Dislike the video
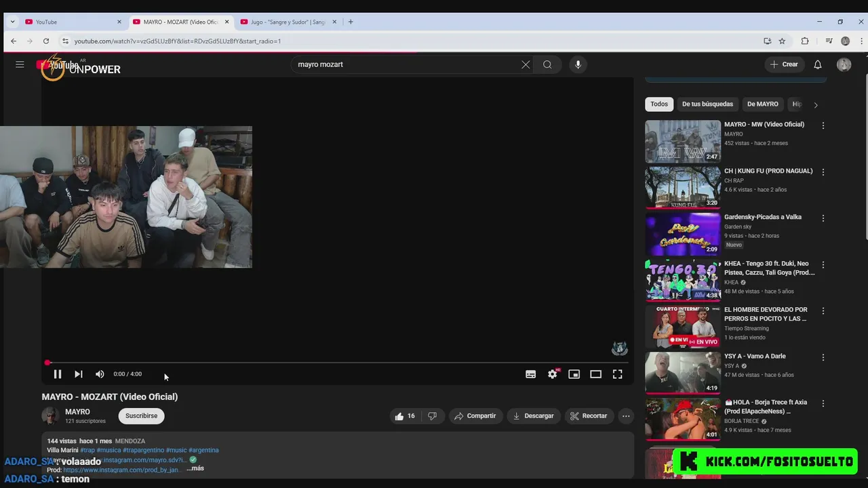Viewport: 868px width, 488px height. [432, 416]
